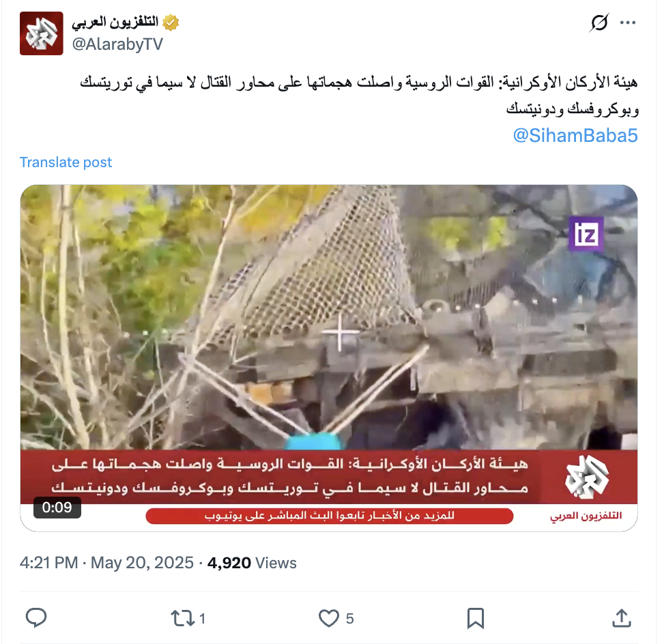
Task: Click the Arabic display name التلفزيون العربي
Action: tap(115, 22)
